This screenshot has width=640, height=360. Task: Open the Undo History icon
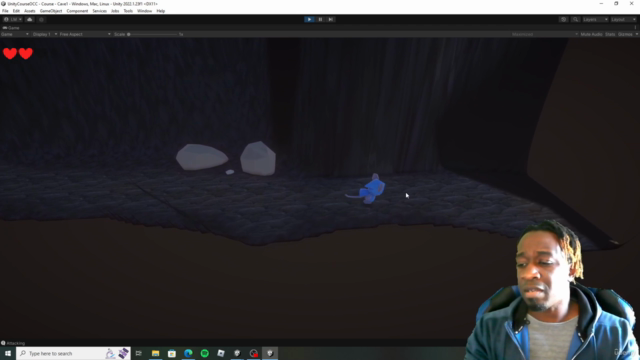(x=563, y=19)
